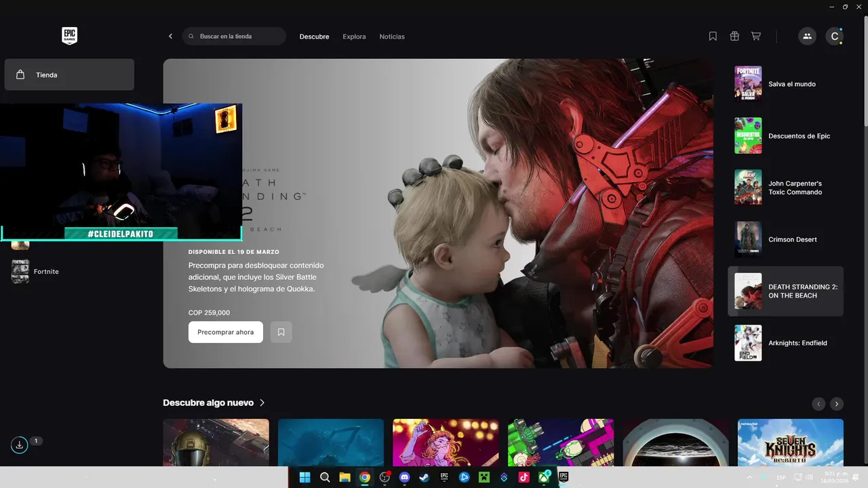Select Arknights: Endfield carousel item
The image size is (868, 488).
(785, 343)
